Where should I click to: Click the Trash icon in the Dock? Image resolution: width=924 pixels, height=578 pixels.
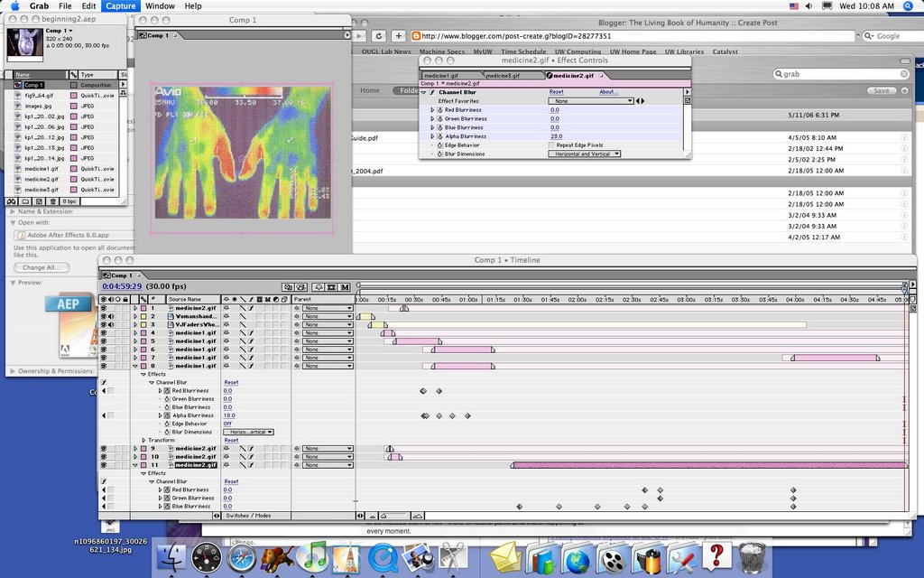pyautogui.click(x=752, y=558)
